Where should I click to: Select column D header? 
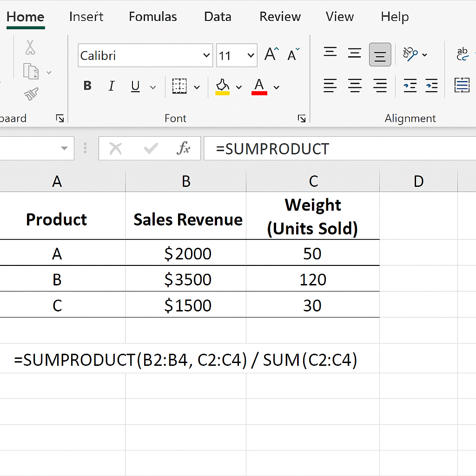419,181
